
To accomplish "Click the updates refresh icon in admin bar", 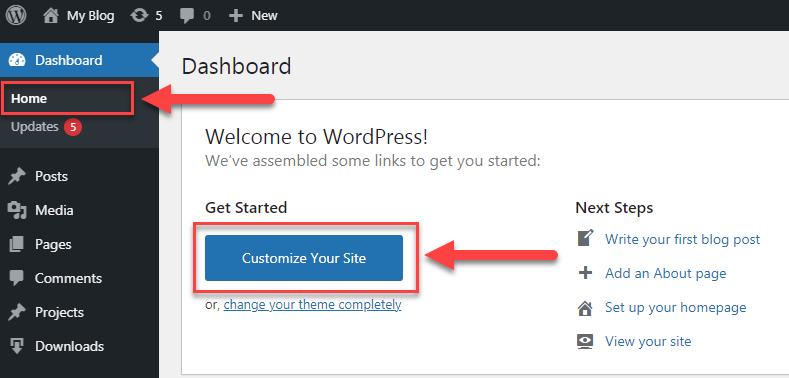I will coord(137,16).
